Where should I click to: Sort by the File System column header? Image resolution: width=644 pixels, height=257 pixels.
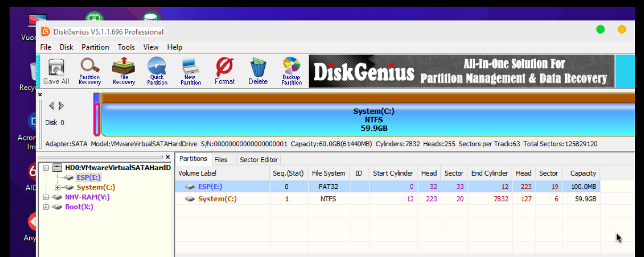[x=329, y=173]
